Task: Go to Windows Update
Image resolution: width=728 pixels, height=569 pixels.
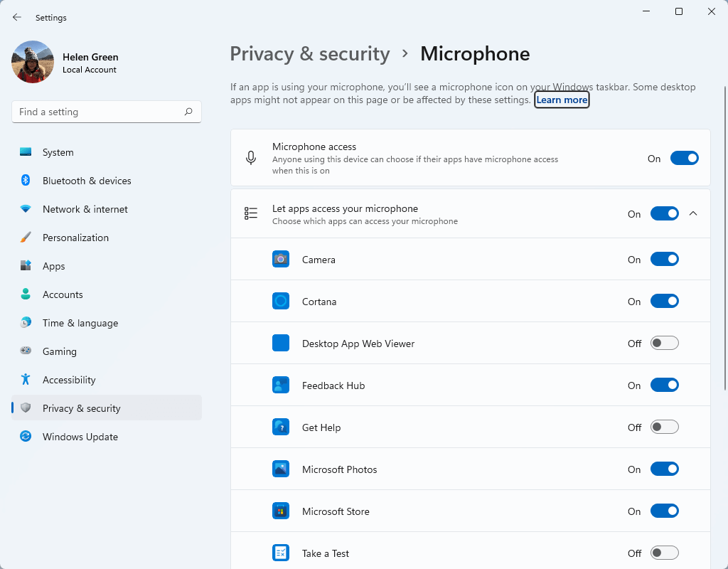Action: (107, 436)
